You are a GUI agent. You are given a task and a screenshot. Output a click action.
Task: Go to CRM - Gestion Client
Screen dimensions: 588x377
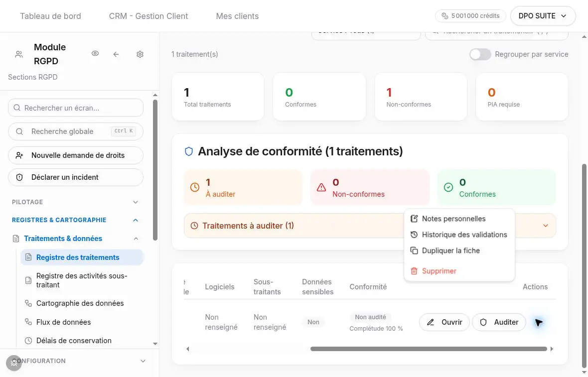click(148, 16)
